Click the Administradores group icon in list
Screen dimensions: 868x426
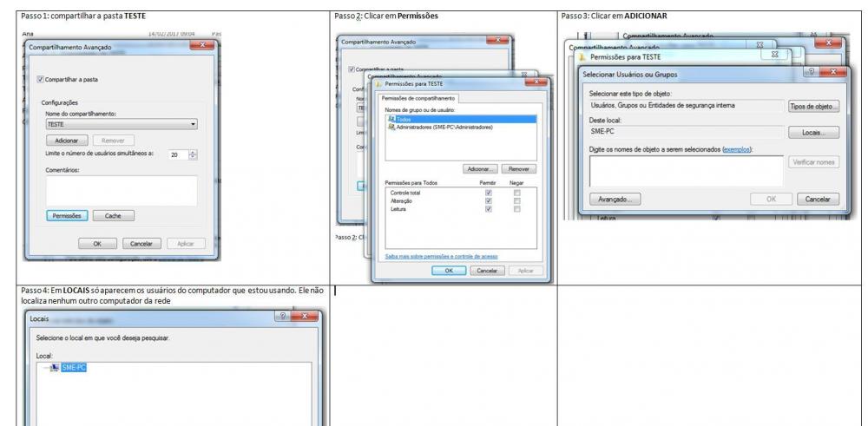coord(391,128)
